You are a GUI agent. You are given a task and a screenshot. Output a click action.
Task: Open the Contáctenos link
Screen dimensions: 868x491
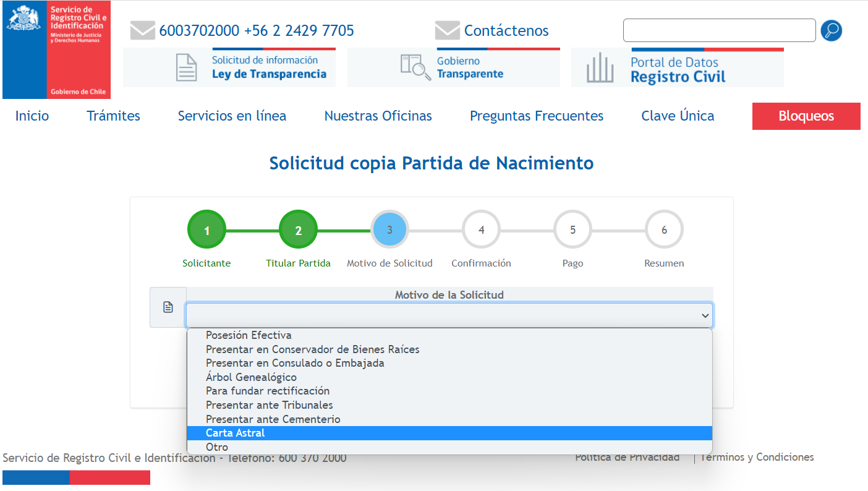pyautogui.click(x=506, y=30)
